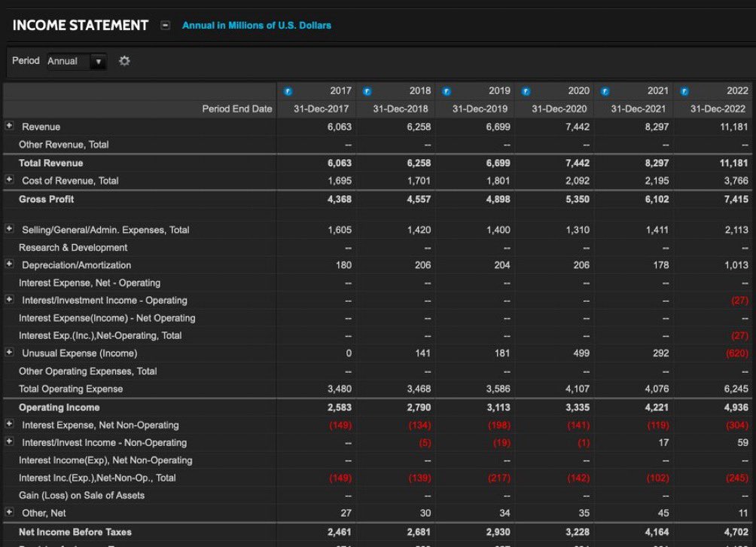
Task: Select the Net Income Before Taxes label
Action: 75,532
